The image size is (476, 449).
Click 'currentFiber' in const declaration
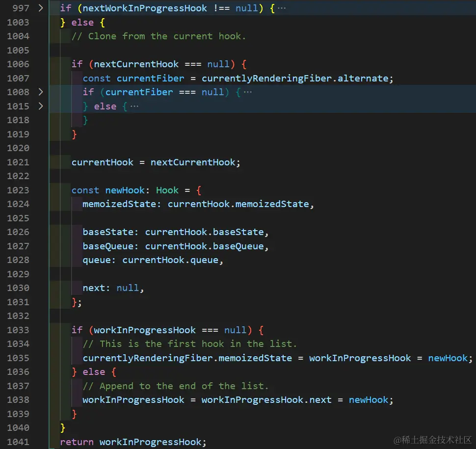point(151,79)
